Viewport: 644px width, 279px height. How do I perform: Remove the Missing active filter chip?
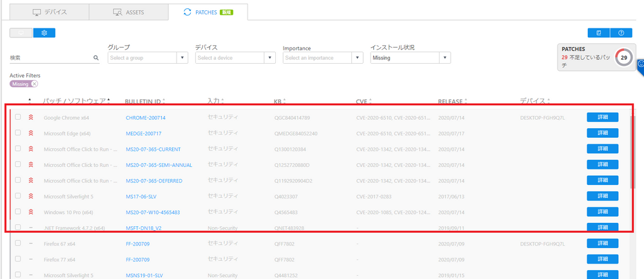[x=35, y=84]
